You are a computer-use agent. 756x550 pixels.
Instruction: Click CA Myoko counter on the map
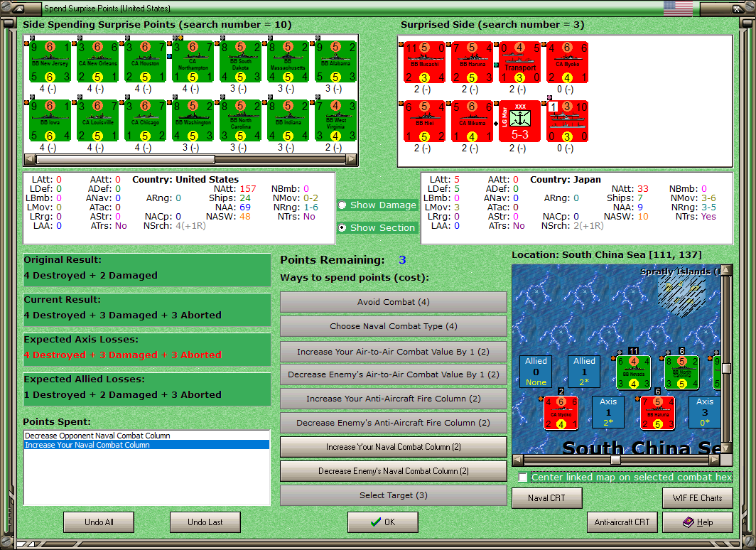coord(561,413)
